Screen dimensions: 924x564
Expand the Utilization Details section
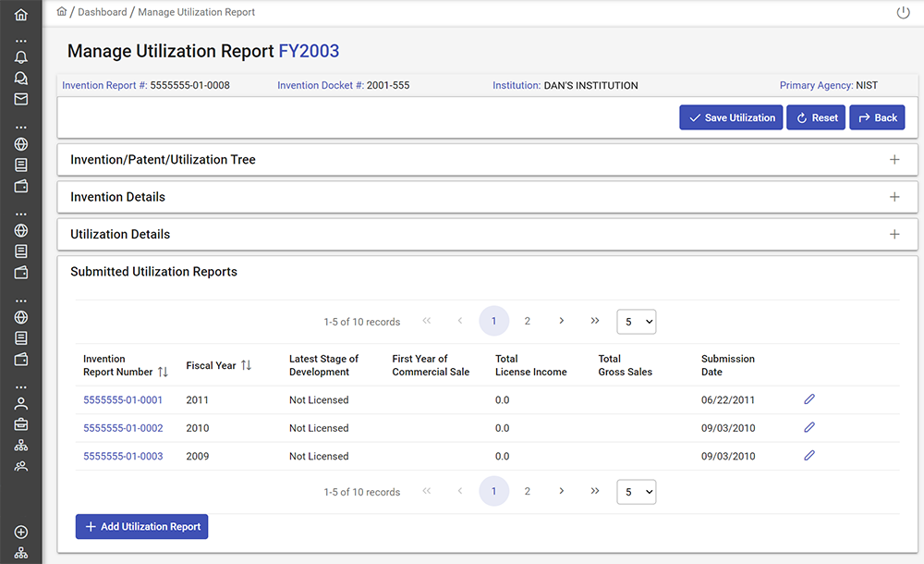894,235
